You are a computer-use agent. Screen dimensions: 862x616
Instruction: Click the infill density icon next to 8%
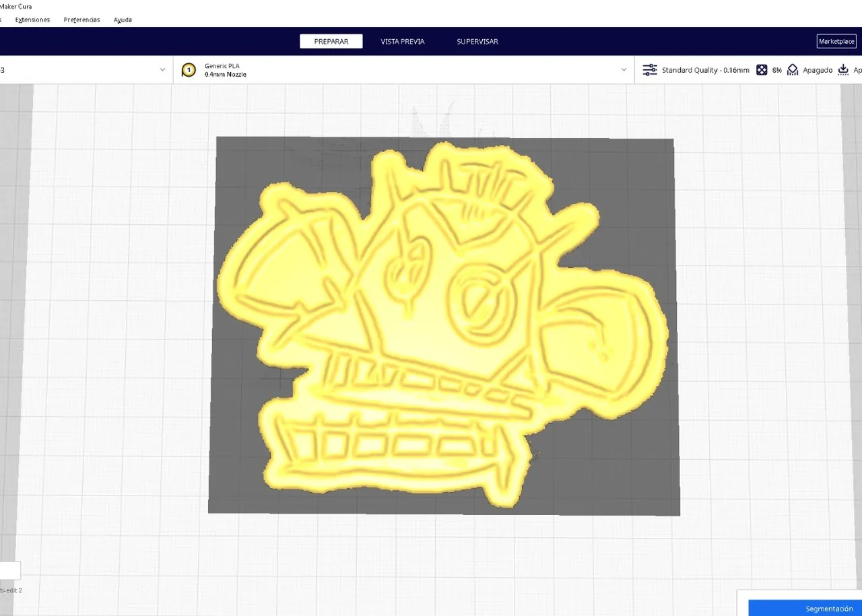pos(762,69)
